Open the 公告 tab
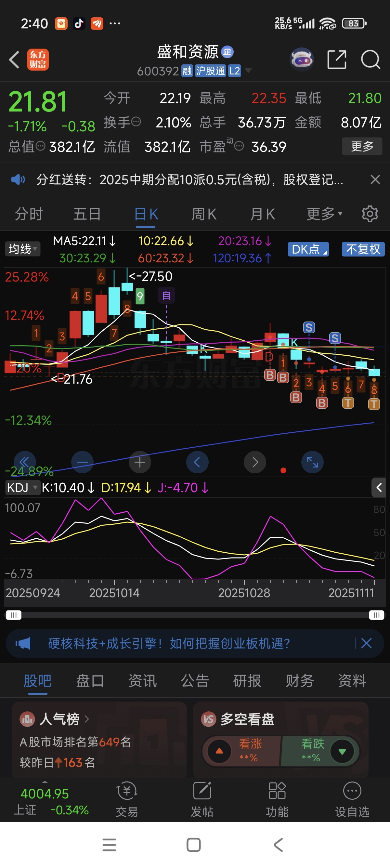The height and width of the screenshot is (868, 390). (x=195, y=680)
